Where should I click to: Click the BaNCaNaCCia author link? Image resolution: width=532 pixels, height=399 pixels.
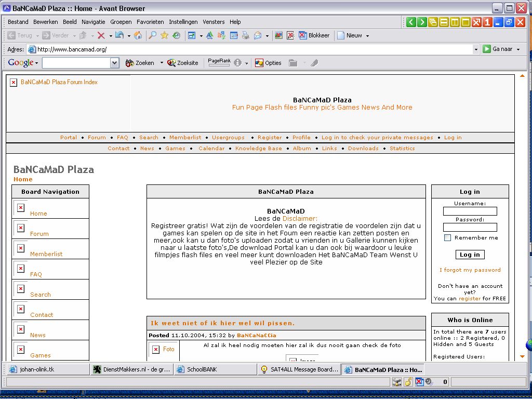(x=257, y=335)
